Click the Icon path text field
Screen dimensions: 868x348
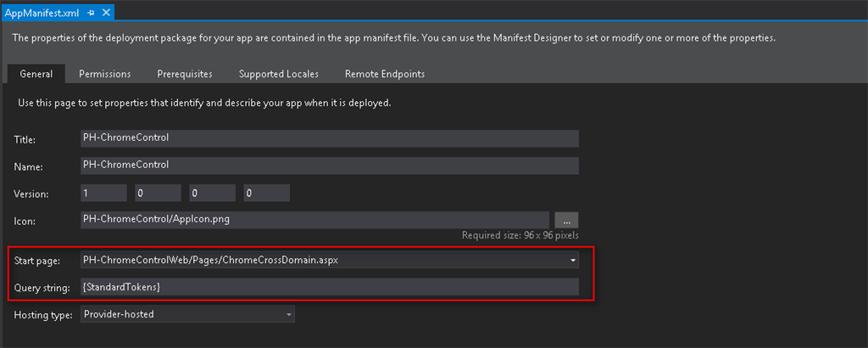[x=314, y=220]
